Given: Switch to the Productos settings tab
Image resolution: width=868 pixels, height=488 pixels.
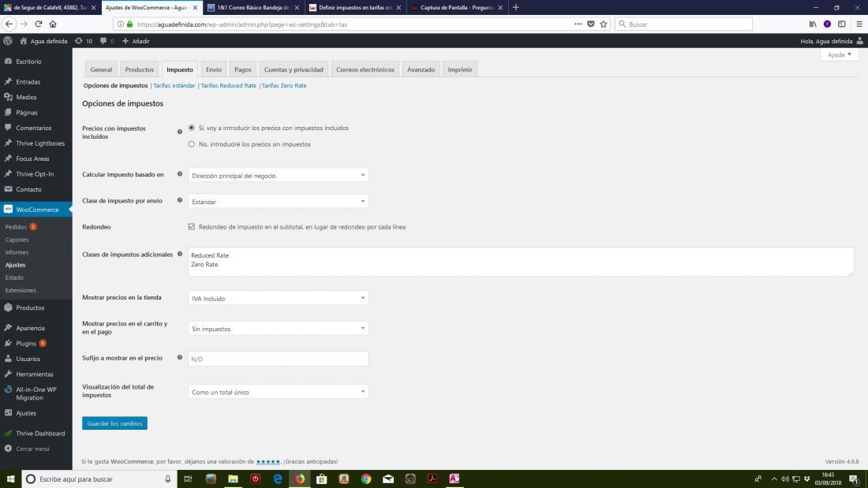Looking at the screenshot, I should pyautogui.click(x=139, y=69).
